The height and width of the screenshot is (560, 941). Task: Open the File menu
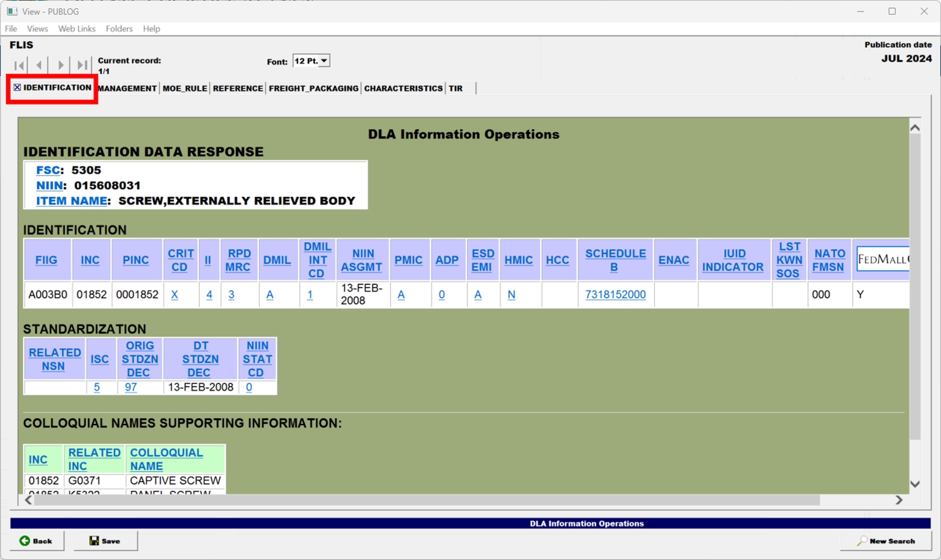(x=11, y=29)
